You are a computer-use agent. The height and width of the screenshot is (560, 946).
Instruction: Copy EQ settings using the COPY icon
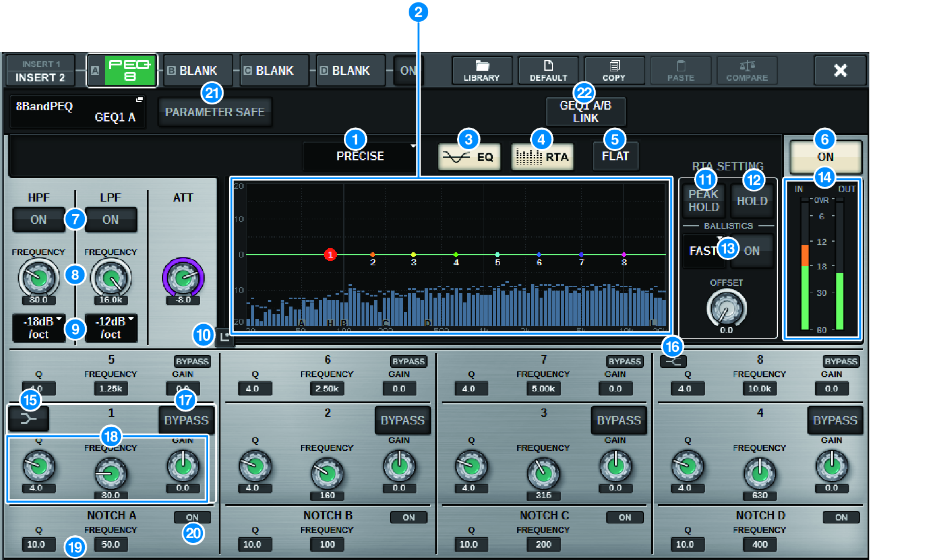[614, 70]
